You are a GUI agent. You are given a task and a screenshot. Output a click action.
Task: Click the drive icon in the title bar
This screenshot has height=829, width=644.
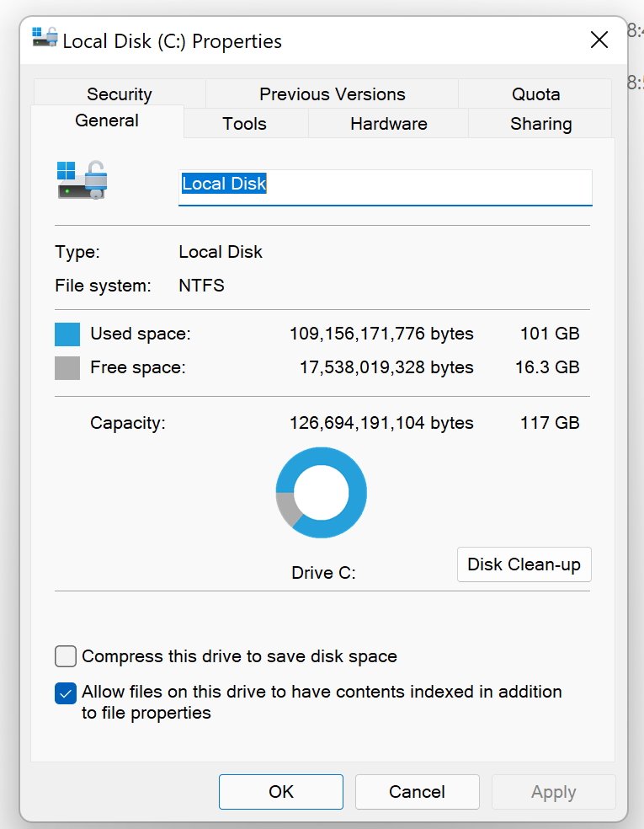click(x=45, y=38)
